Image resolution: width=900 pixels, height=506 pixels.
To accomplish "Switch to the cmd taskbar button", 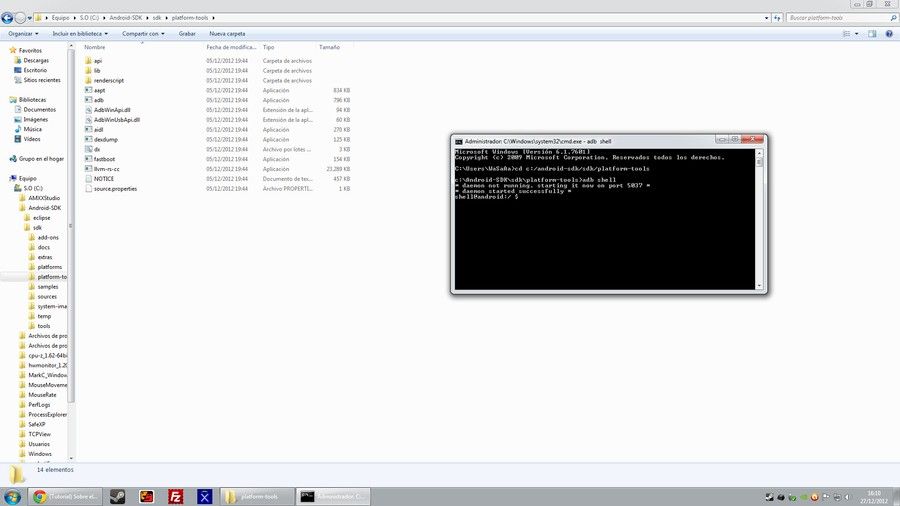I will (333, 496).
